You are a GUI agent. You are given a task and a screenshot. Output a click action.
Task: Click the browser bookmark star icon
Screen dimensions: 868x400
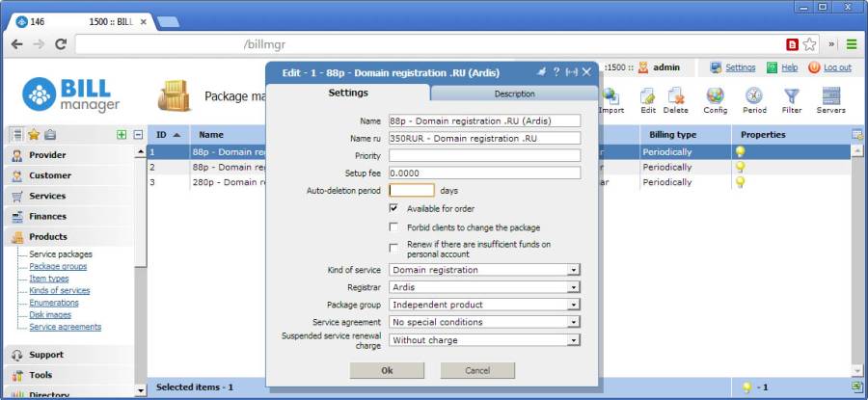[809, 44]
